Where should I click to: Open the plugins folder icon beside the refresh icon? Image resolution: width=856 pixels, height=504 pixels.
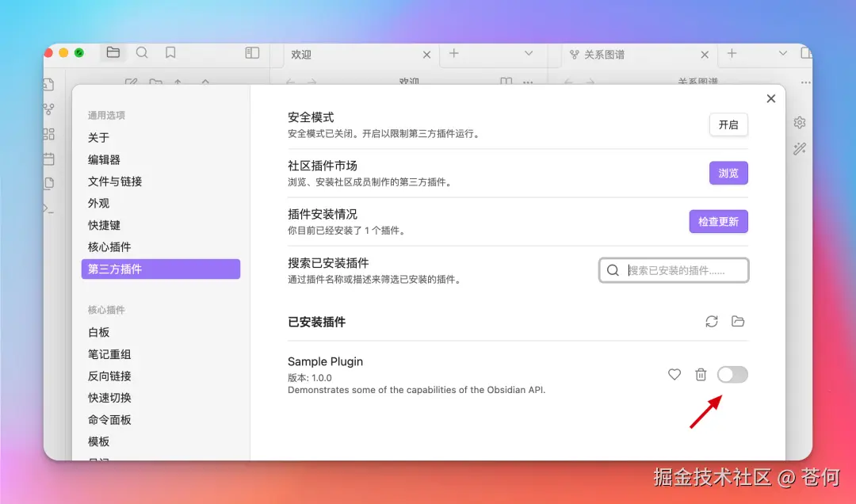coord(738,321)
